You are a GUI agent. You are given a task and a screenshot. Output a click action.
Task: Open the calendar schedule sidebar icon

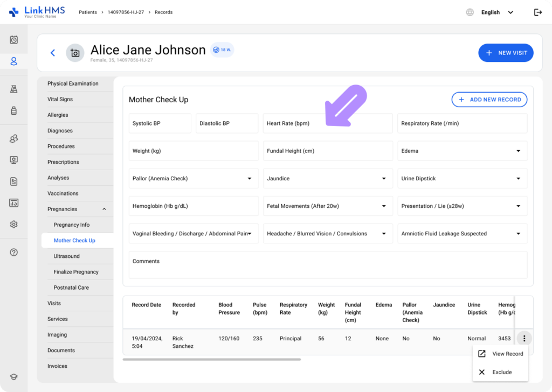point(14,40)
